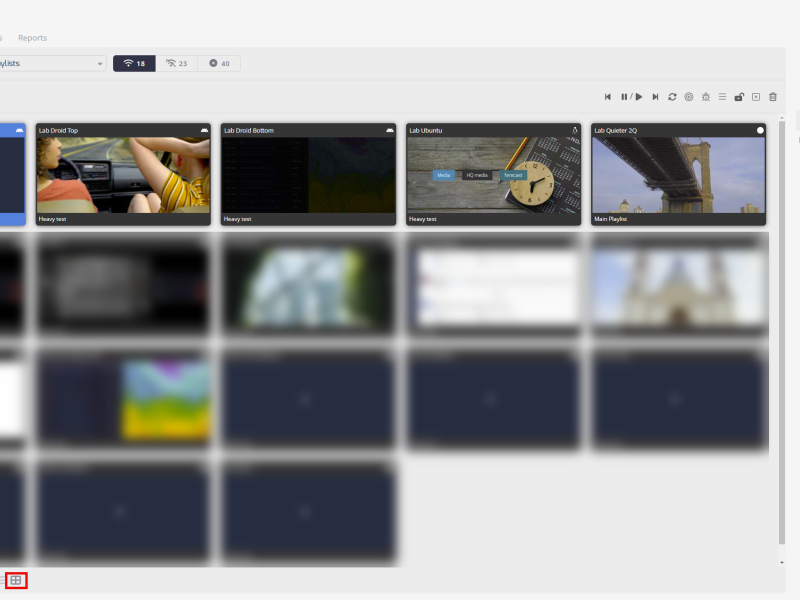Filter by online players showing 18
800x600 pixels.
134,63
